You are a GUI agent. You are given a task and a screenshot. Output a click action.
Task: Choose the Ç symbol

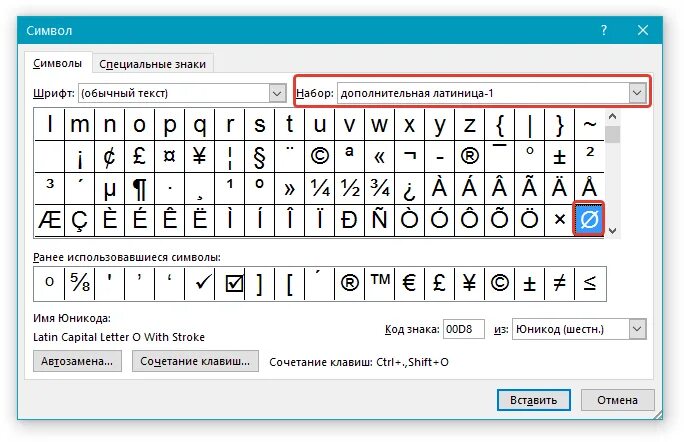tap(79, 220)
